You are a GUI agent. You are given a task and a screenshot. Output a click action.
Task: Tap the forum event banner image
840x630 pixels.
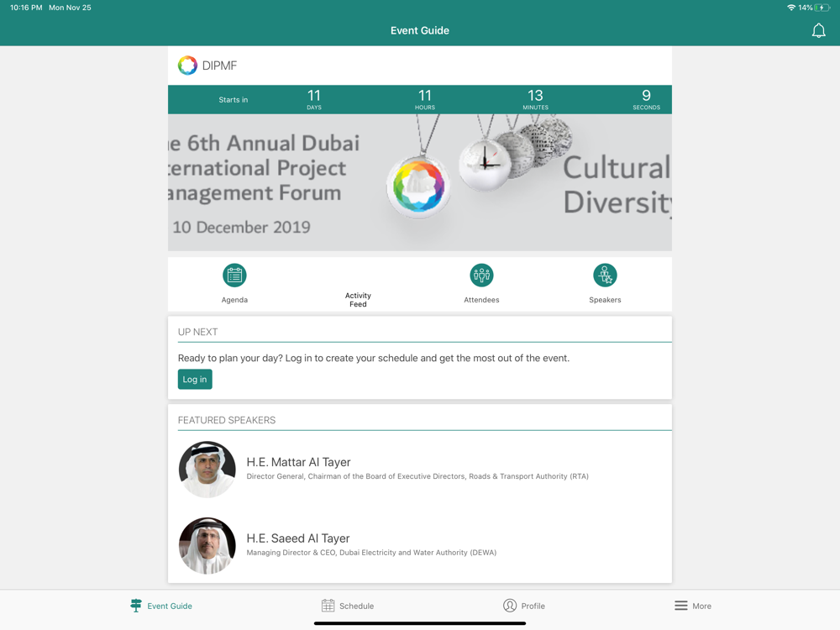pyautogui.click(x=420, y=182)
